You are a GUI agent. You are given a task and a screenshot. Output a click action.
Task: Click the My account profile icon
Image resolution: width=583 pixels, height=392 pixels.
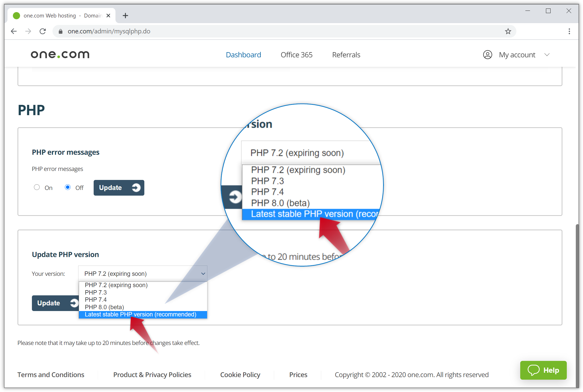point(488,55)
